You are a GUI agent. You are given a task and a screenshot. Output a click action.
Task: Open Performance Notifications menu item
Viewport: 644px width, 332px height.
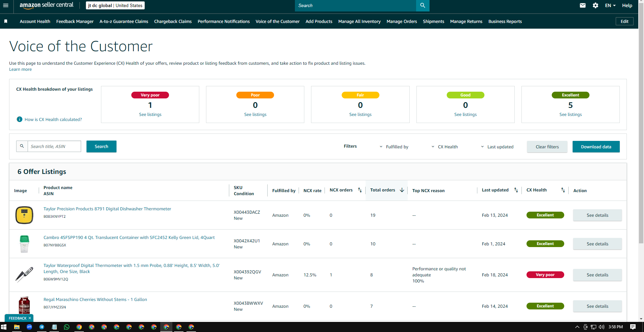(x=224, y=21)
